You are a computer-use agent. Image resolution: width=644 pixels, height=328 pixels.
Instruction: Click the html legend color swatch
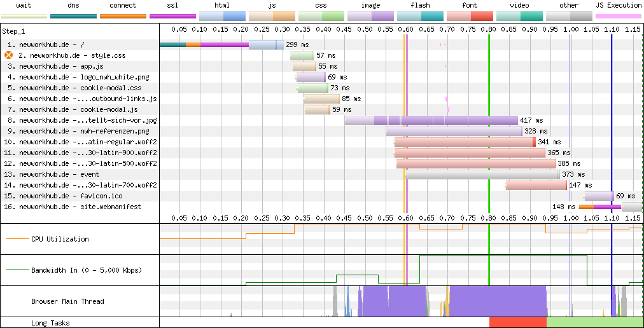click(x=222, y=16)
